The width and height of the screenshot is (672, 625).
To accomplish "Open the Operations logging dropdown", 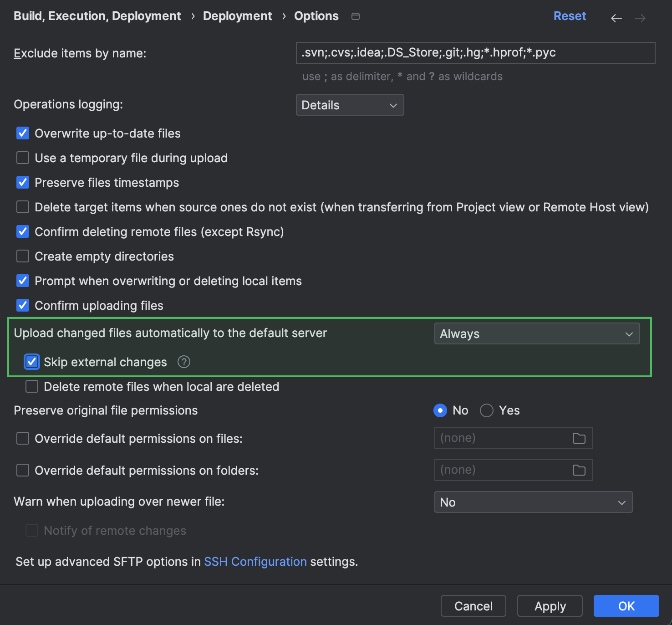I will (x=350, y=105).
